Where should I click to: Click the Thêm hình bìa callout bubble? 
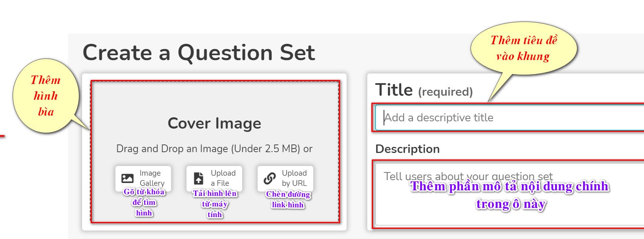[46, 96]
